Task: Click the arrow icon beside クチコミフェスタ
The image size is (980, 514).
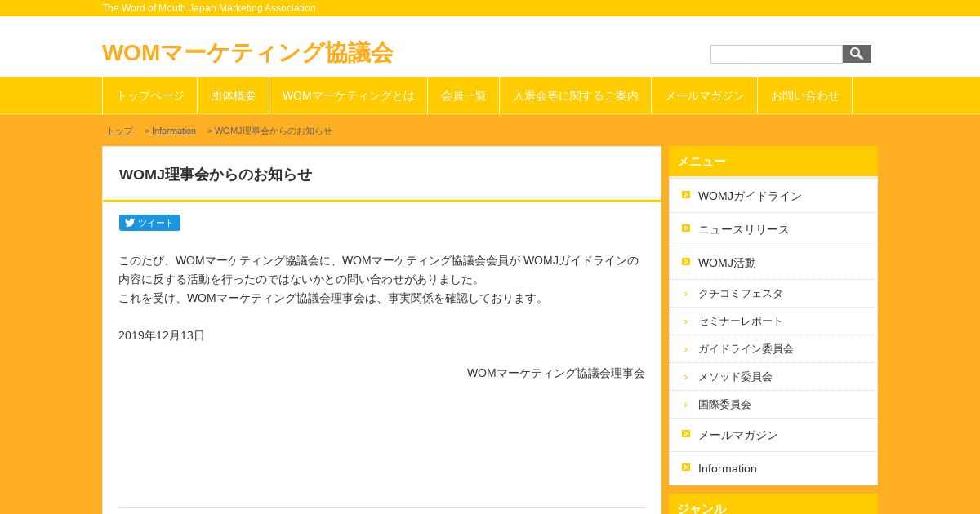Action: (686, 294)
